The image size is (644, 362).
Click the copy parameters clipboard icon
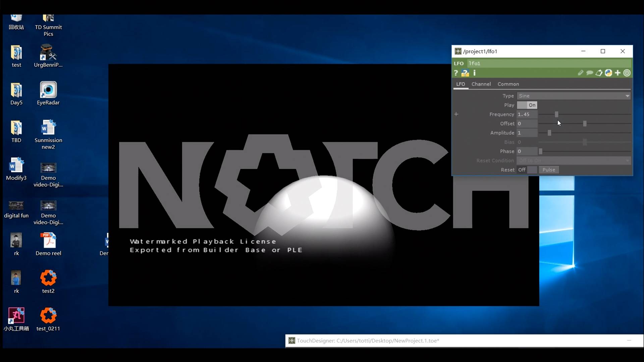coord(599,73)
